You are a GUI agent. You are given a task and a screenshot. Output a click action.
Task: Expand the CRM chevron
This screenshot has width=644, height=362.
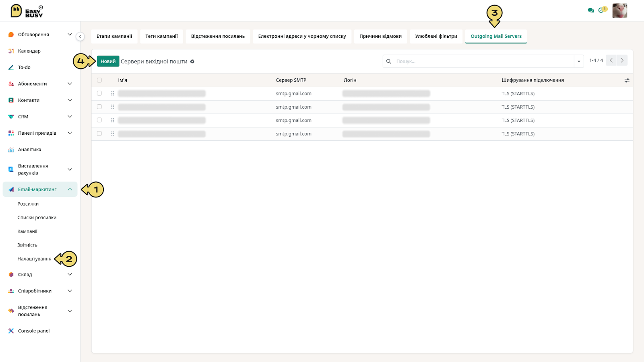click(x=70, y=117)
